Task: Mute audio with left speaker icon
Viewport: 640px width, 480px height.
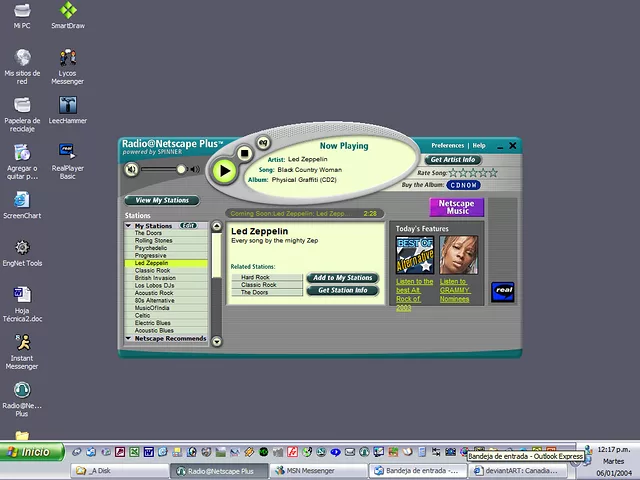Action: click(x=130, y=169)
